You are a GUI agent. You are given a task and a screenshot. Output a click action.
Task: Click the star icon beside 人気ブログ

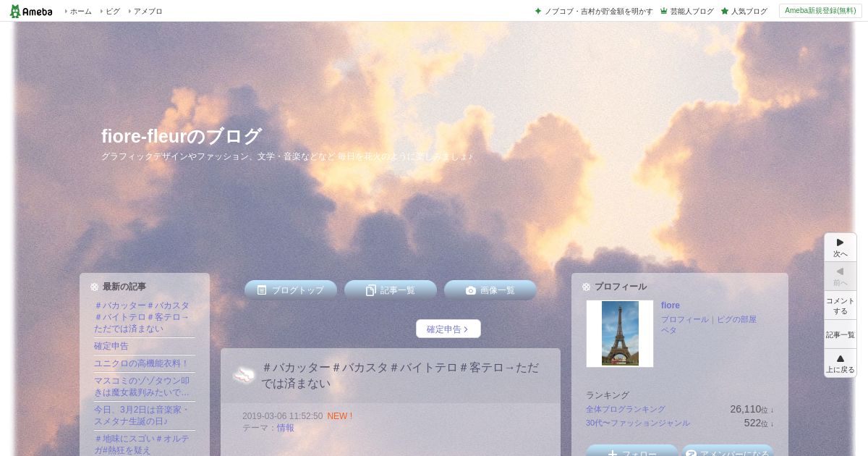pos(725,11)
